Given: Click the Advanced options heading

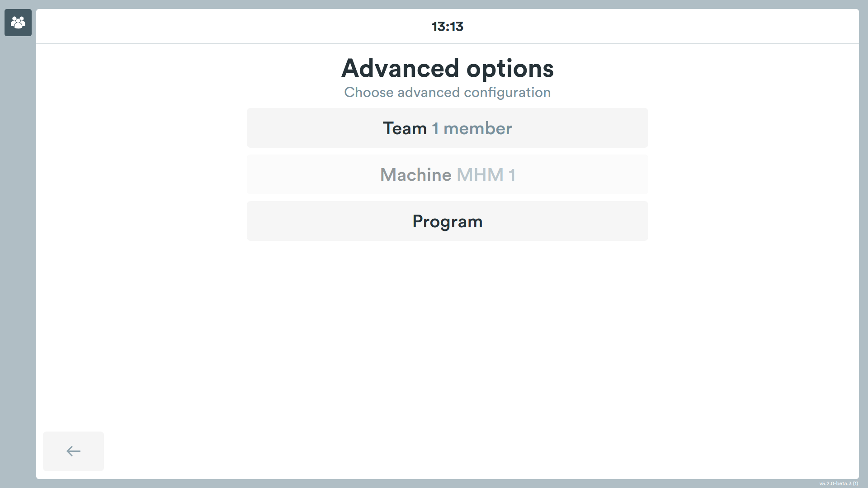Looking at the screenshot, I should [447, 69].
